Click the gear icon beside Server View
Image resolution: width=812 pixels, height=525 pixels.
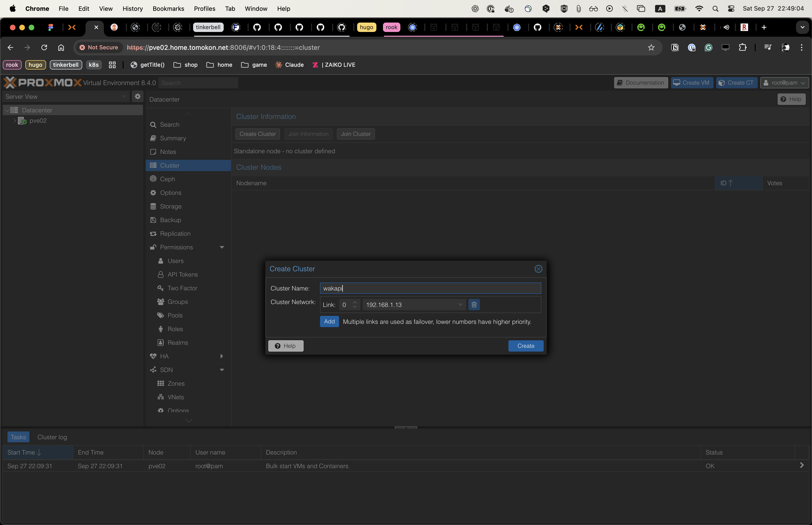(138, 97)
